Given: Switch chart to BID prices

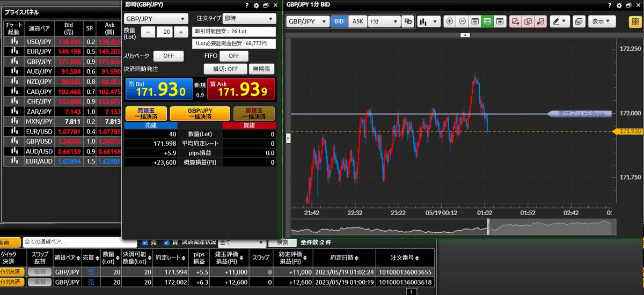Looking at the screenshot, I should pyautogui.click(x=339, y=22).
